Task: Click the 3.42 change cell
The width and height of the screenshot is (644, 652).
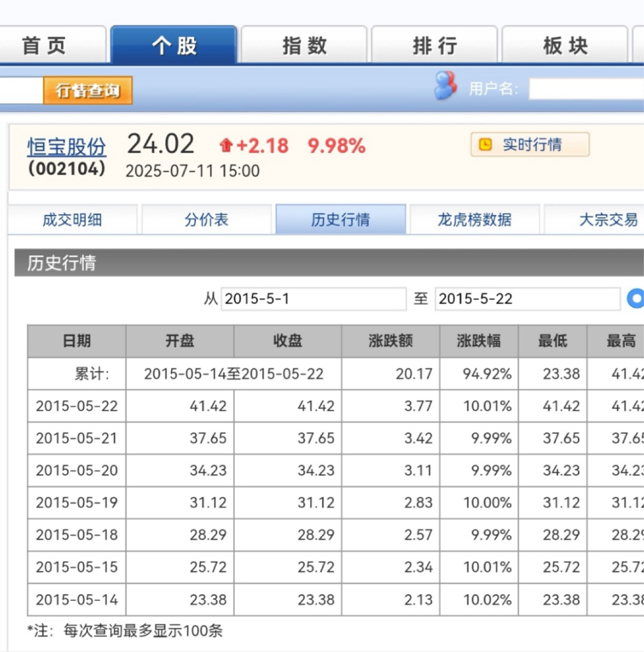Action: coord(391,438)
